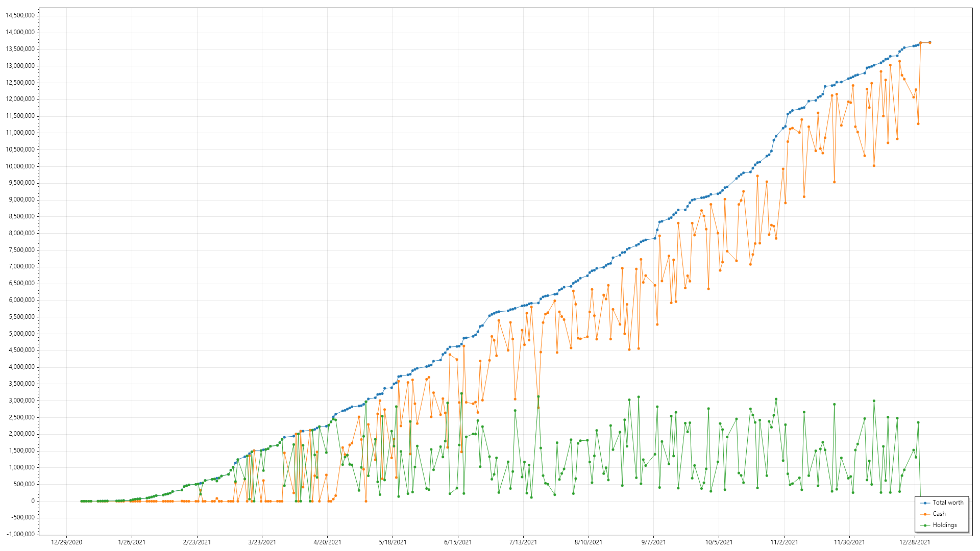Click the final blue Total worth data point

coord(930,42)
